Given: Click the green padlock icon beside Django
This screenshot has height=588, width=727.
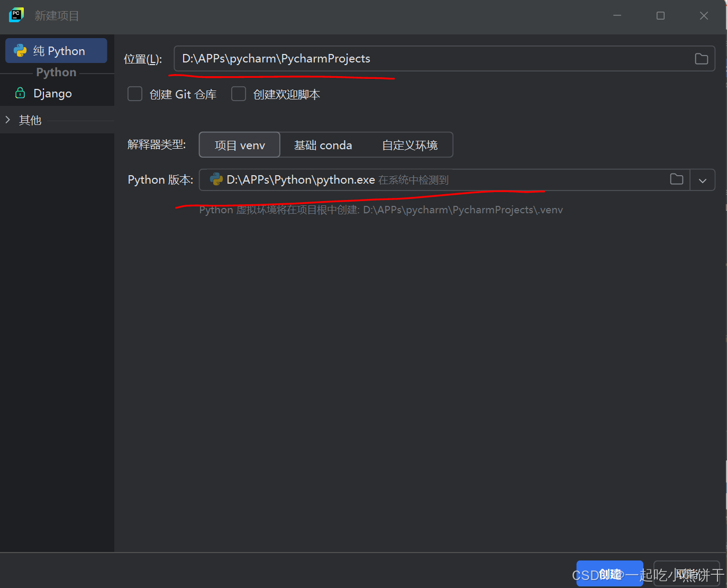Looking at the screenshot, I should pyautogui.click(x=20, y=93).
